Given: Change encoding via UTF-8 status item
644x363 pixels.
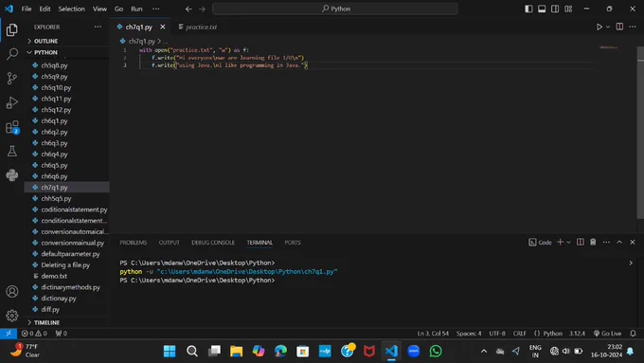Looking at the screenshot, I should pos(497,334).
